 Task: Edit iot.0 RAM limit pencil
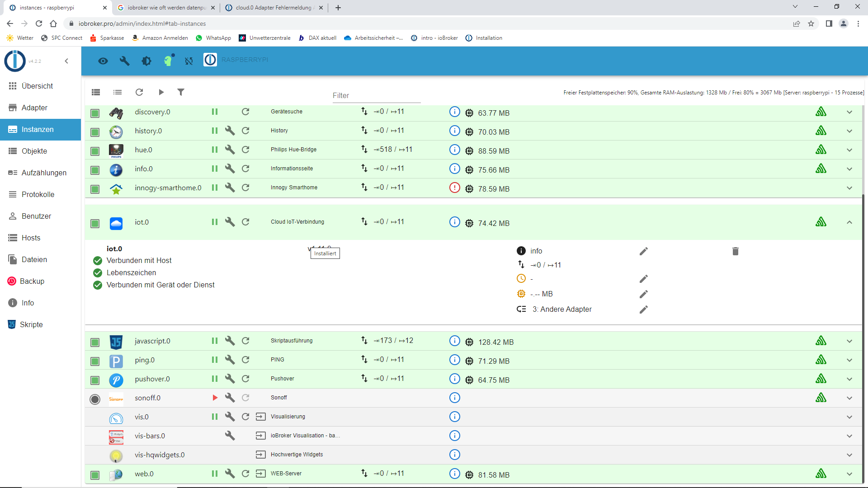pyautogui.click(x=644, y=294)
